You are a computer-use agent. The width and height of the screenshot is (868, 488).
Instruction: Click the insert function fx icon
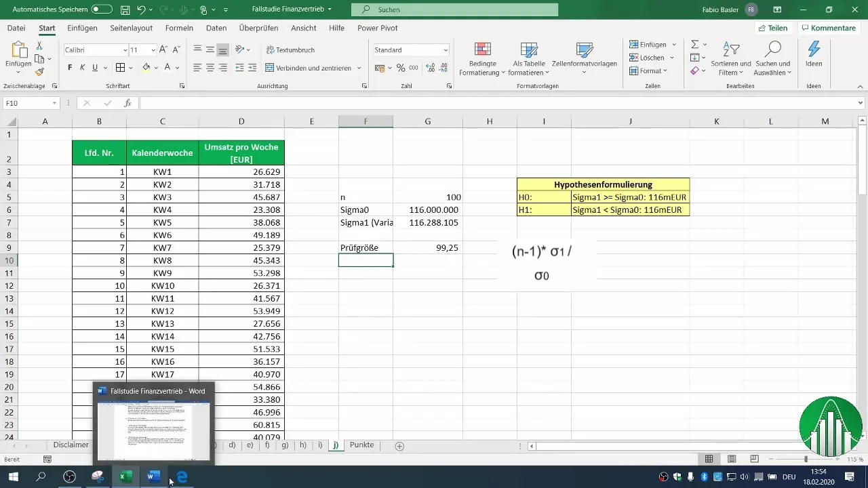(127, 103)
